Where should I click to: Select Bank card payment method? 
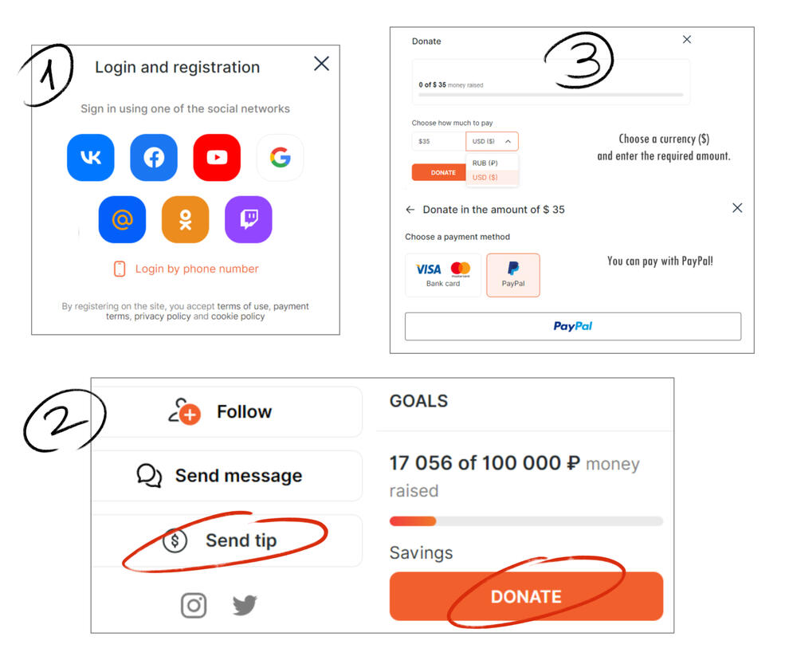click(443, 275)
